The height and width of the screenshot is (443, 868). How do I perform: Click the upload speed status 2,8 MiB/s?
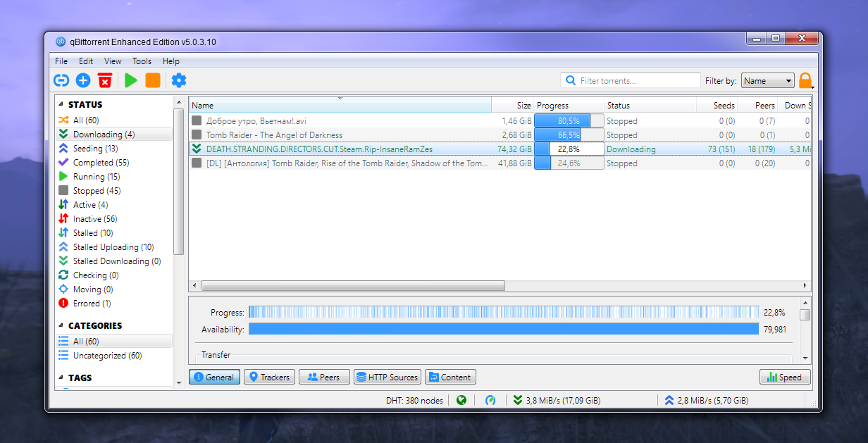click(707, 400)
